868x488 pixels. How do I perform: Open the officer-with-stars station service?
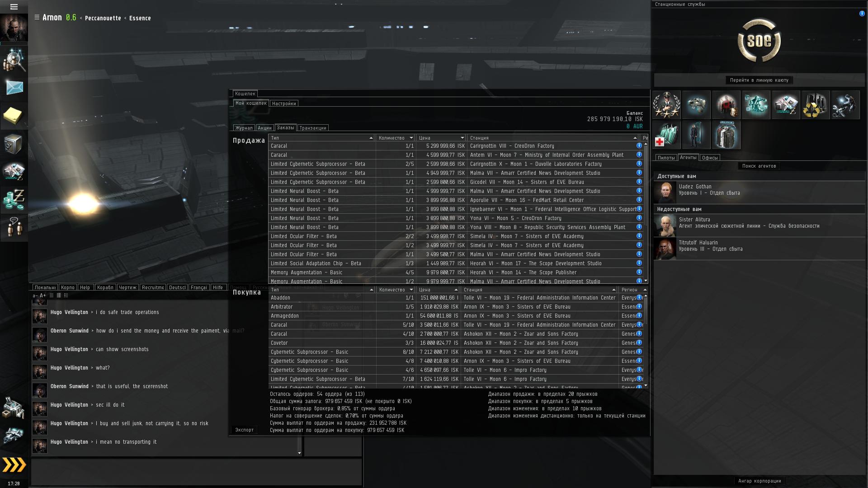(x=666, y=105)
